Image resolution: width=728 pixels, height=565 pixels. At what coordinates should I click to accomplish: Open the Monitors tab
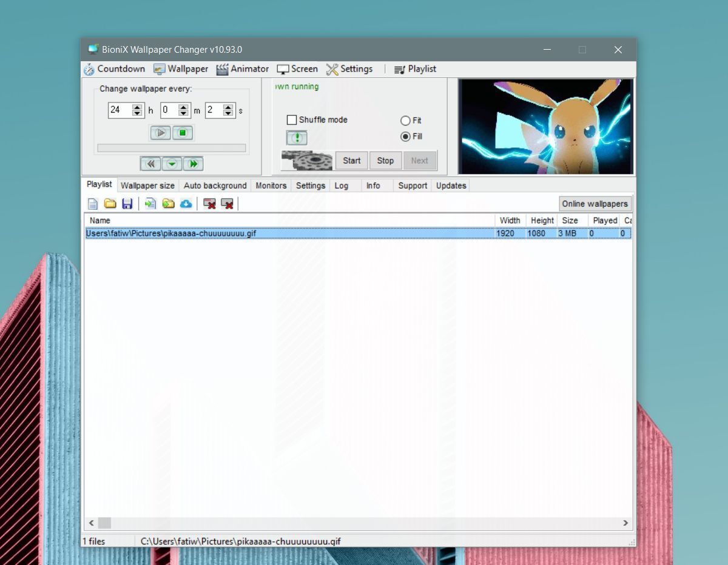[271, 186]
